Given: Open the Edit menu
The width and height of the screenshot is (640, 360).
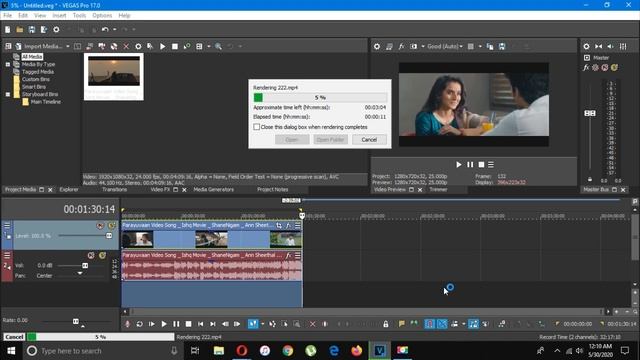Looking at the screenshot, I should coord(23,16).
